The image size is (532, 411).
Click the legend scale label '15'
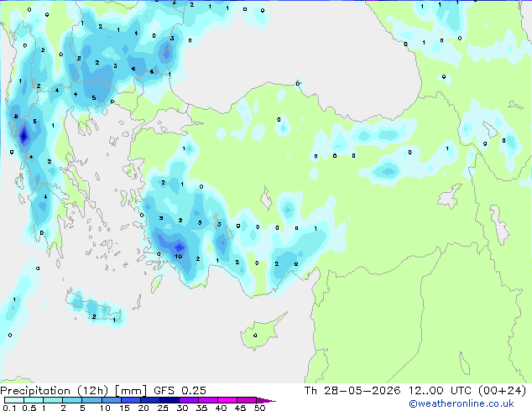point(124,408)
